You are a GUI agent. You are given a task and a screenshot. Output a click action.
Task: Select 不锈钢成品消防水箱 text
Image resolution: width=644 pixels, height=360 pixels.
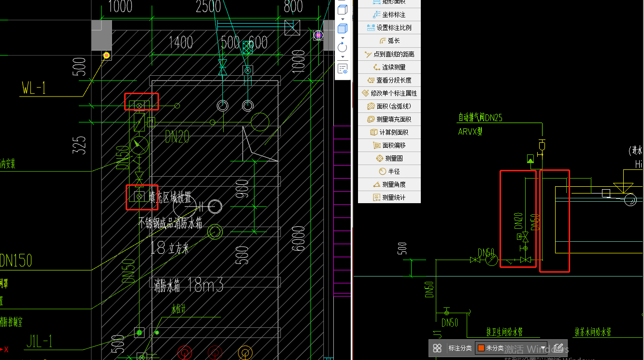pos(170,223)
